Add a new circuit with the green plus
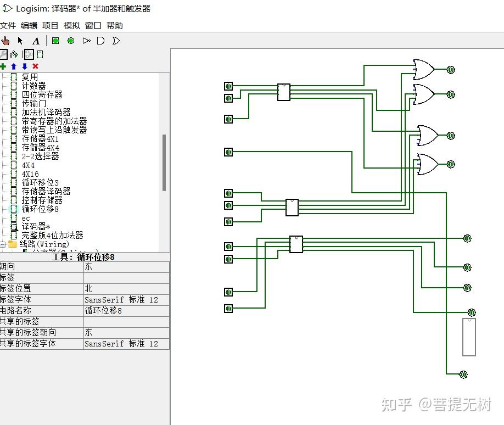The height and width of the screenshot is (425, 504). 4,66
